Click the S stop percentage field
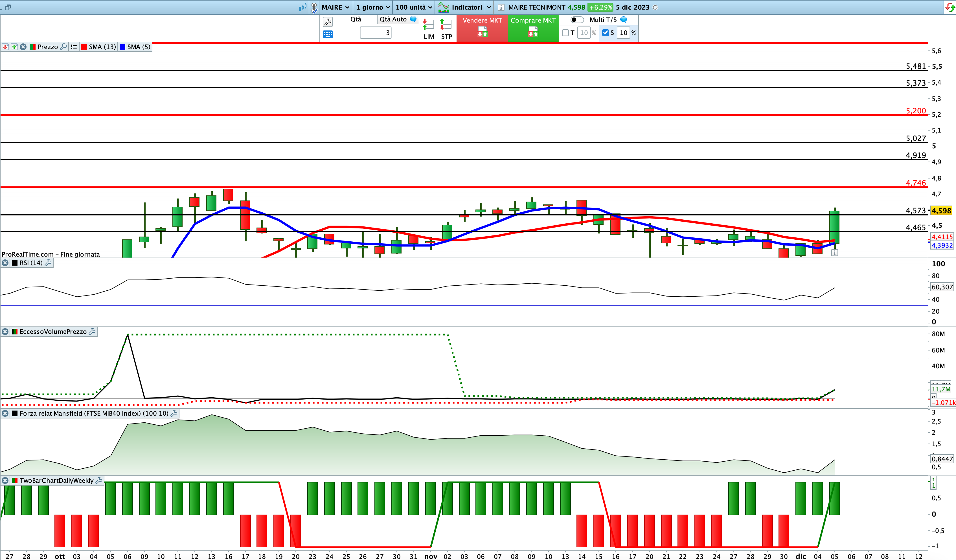 [624, 33]
